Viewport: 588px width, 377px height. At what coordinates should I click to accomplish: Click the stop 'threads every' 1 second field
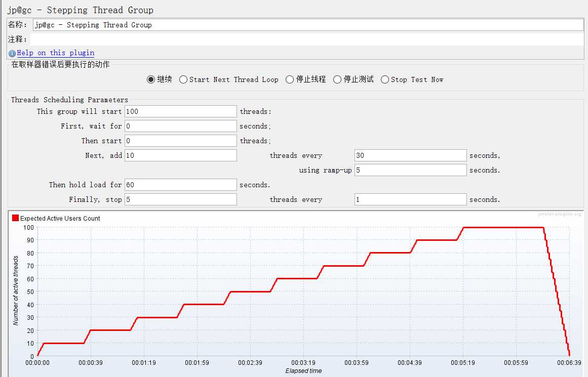(411, 199)
